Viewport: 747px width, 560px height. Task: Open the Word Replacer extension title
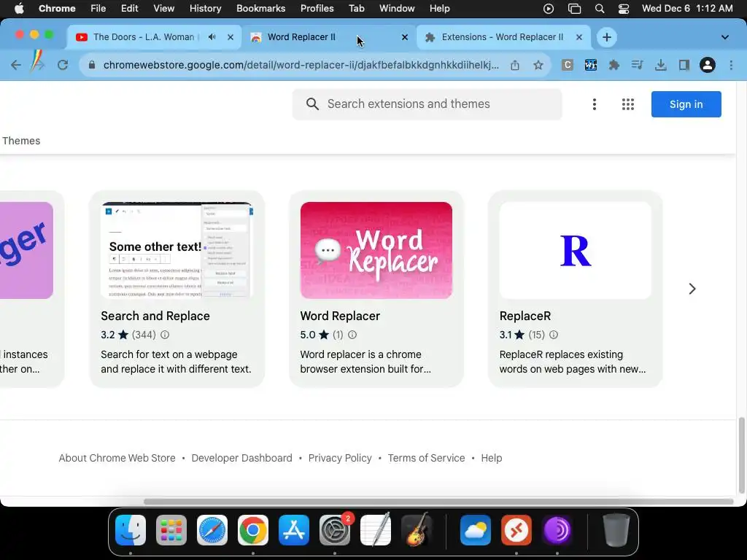coord(340,316)
